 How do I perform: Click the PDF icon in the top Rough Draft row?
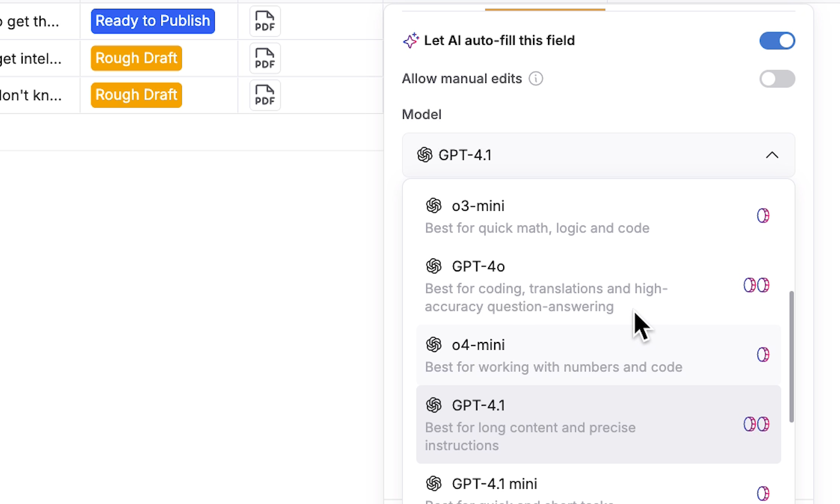[x=264, y=58]
